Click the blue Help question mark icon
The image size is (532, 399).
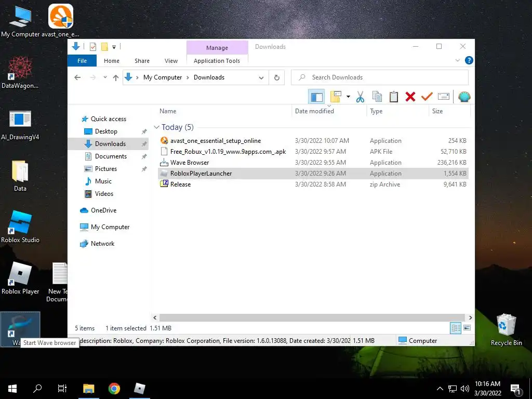pyautogui.click(x=469, y=60)
